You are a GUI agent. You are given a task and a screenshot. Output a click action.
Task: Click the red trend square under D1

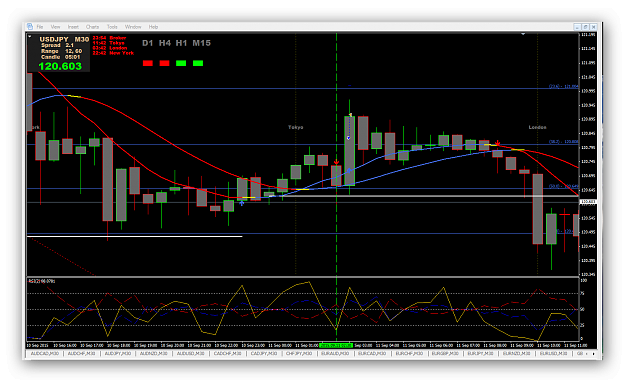(x=148, y=63)
